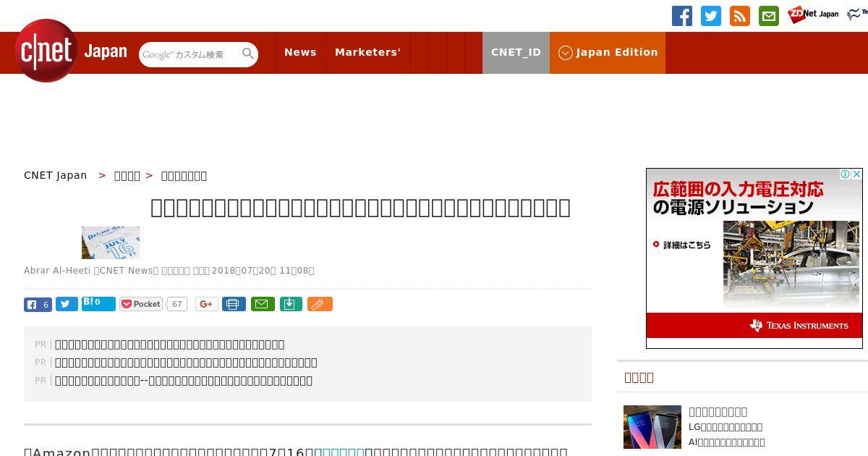Click the Google custom search field
The height and width of the screenshot is (456, 868).
(x=190, y=54)
